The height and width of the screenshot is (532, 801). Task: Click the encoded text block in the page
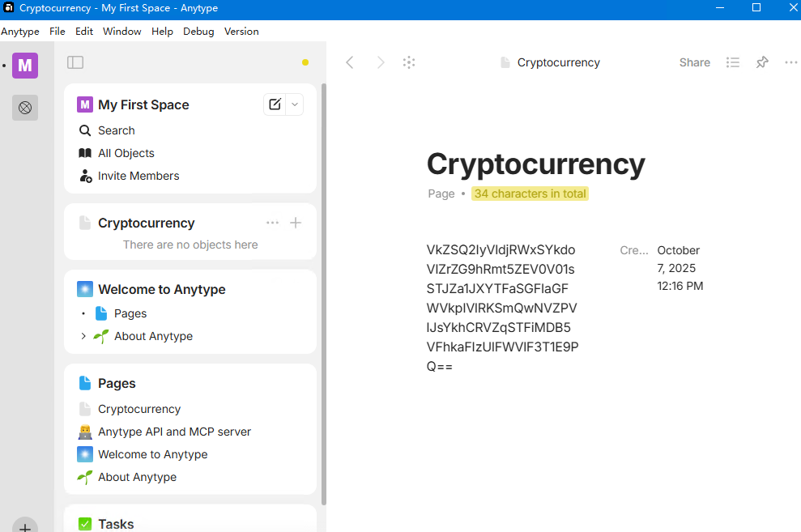[503, 308]
